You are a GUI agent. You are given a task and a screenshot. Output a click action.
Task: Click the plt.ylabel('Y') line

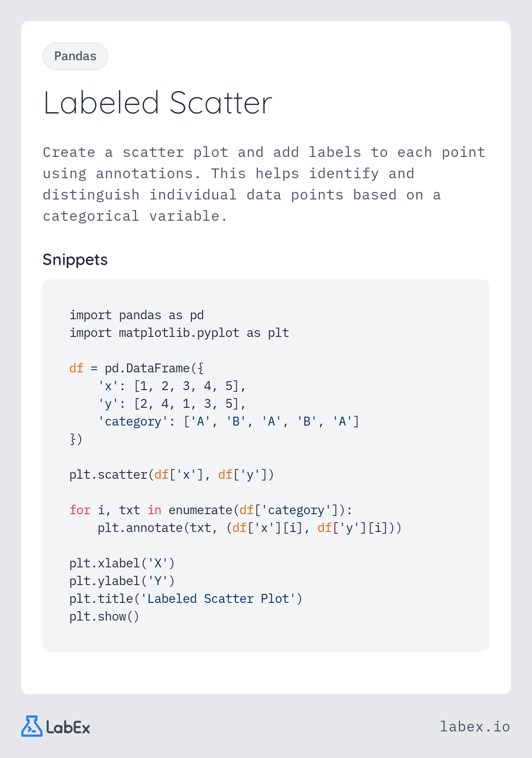point(122,581)
